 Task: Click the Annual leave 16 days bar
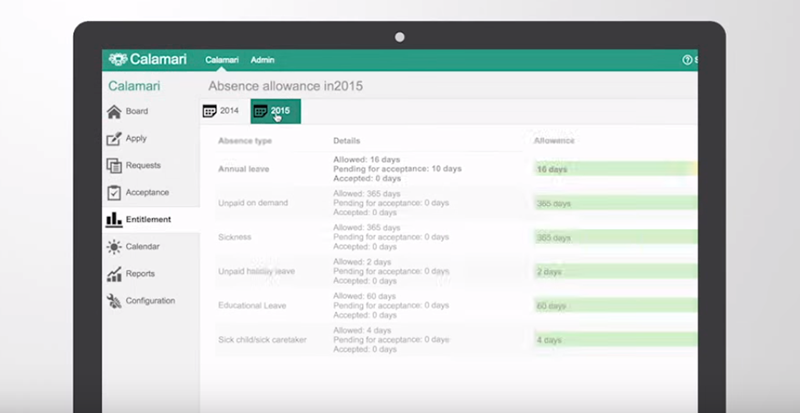614,169
